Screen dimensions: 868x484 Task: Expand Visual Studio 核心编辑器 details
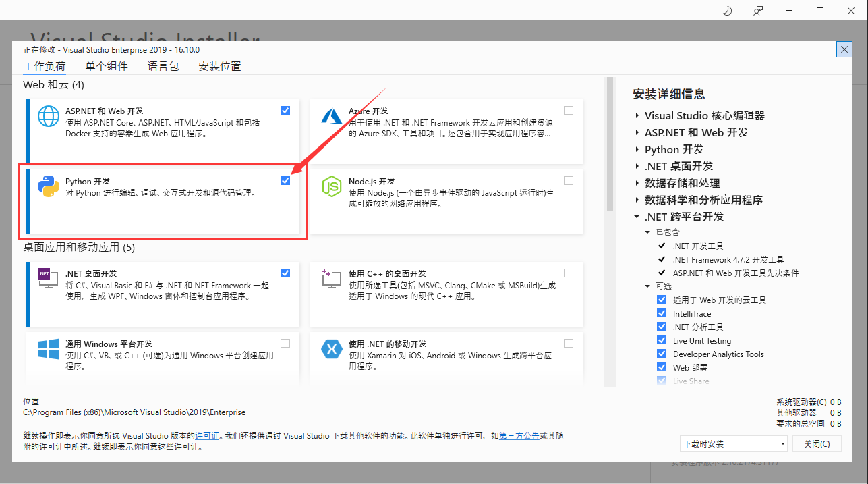click(637, 115)
